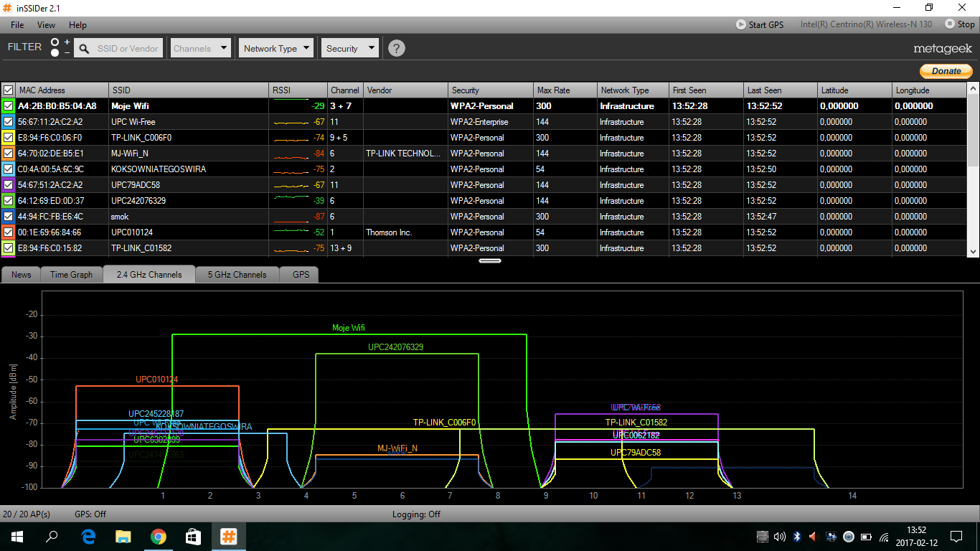Open File Explorer from the taskbar
980x551 pixels.
coord(123,537)
